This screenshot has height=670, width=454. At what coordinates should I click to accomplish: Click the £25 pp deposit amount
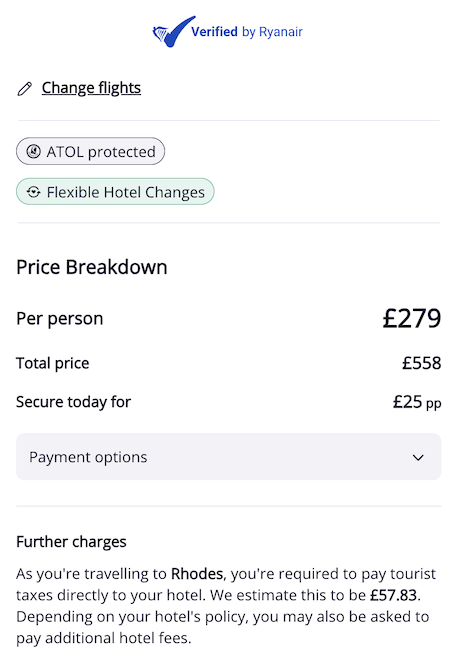(417, 402)
